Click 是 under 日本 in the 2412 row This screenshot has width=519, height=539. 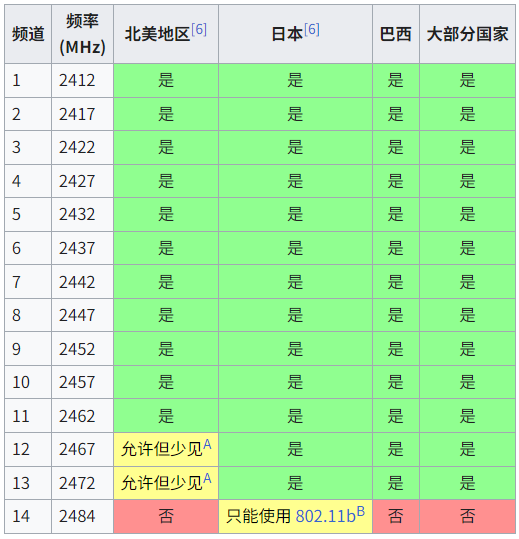(295, 80)
